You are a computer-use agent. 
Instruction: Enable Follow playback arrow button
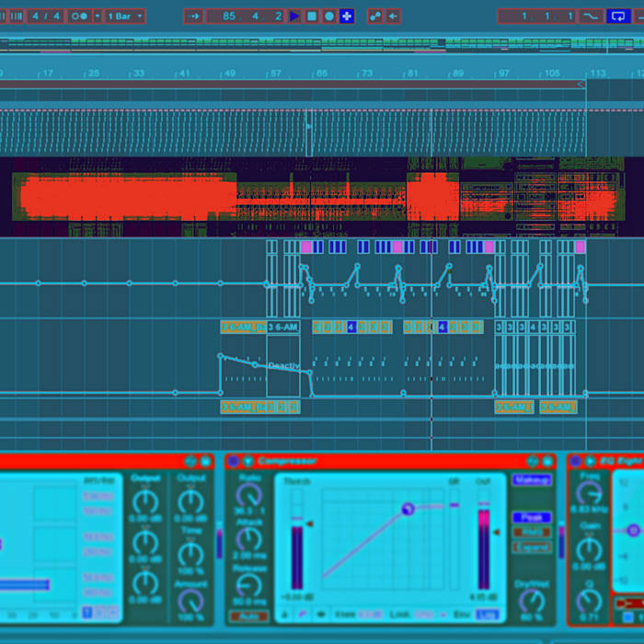tap(193, 16)
